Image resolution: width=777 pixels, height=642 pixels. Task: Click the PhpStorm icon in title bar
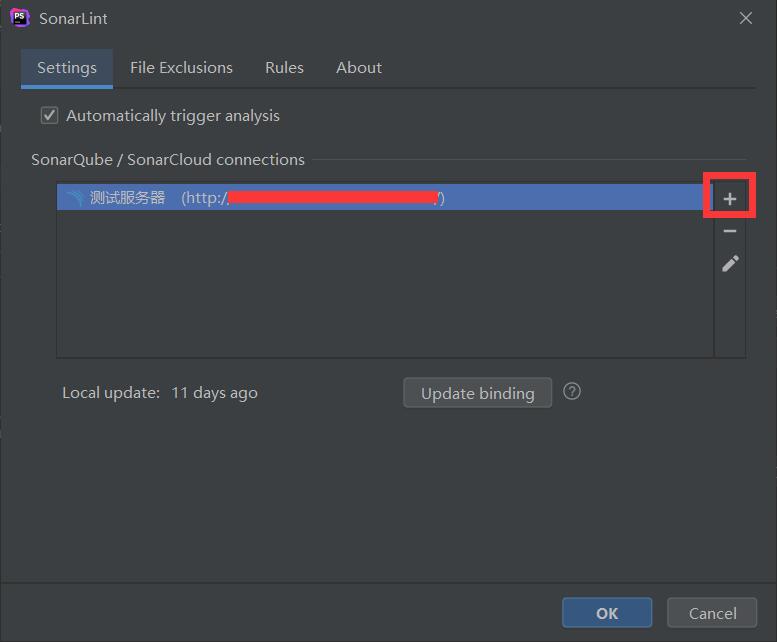coord(20,18)
